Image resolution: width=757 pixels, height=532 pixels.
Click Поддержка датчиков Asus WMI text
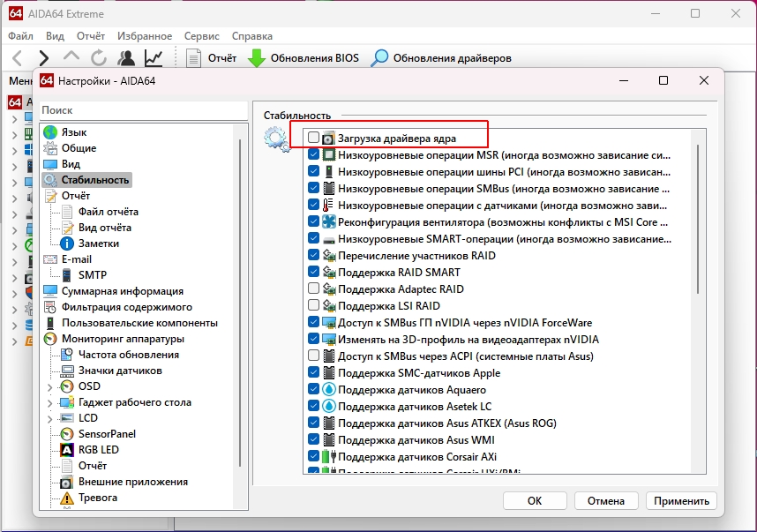416,439
